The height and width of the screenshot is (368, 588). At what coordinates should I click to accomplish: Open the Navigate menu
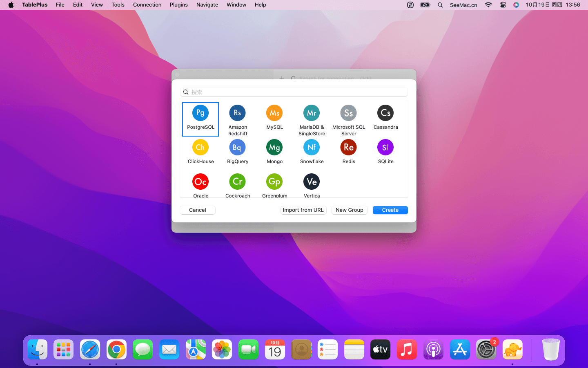point(207,5)
